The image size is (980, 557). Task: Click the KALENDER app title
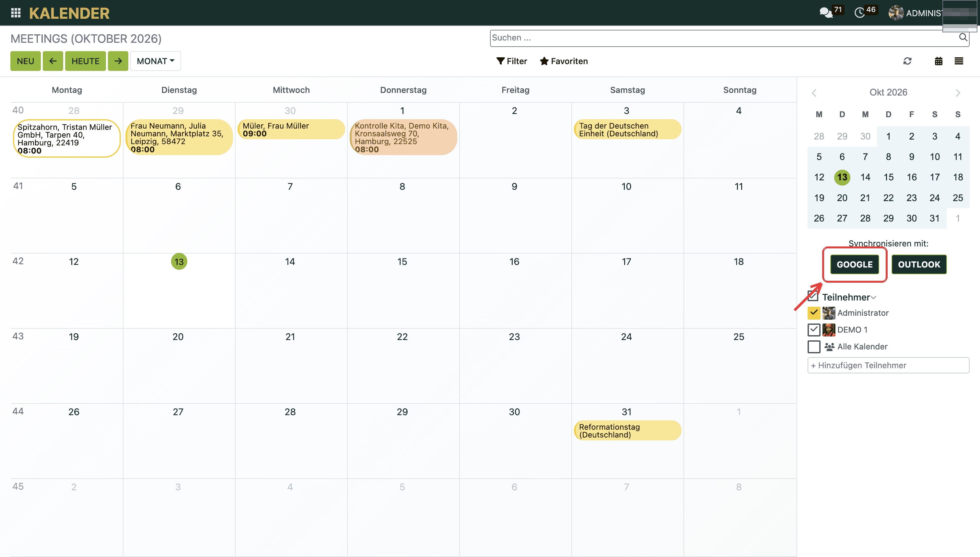69,13
